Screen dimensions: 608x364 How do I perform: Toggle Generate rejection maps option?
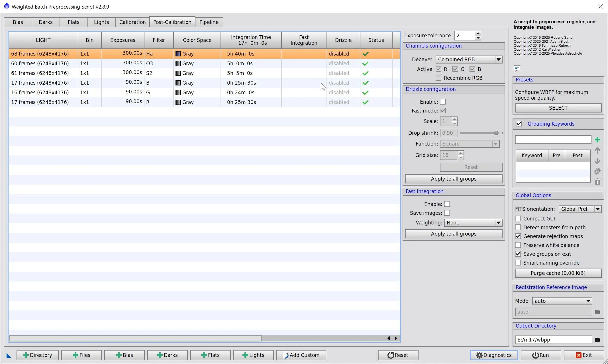tap(518, 236)
